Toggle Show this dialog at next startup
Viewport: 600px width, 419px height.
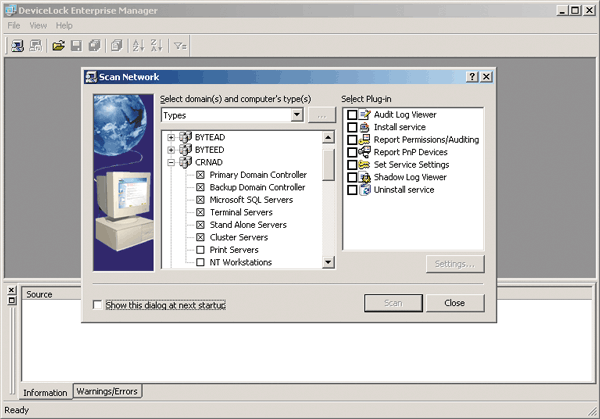(97, 304)
